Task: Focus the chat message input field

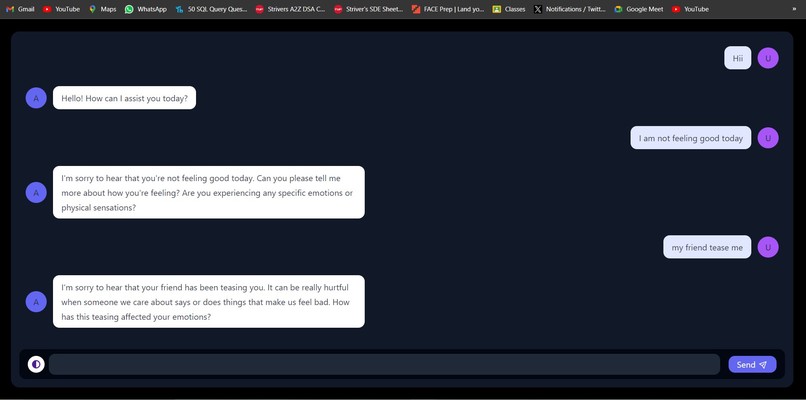Action: pos(384,365)
